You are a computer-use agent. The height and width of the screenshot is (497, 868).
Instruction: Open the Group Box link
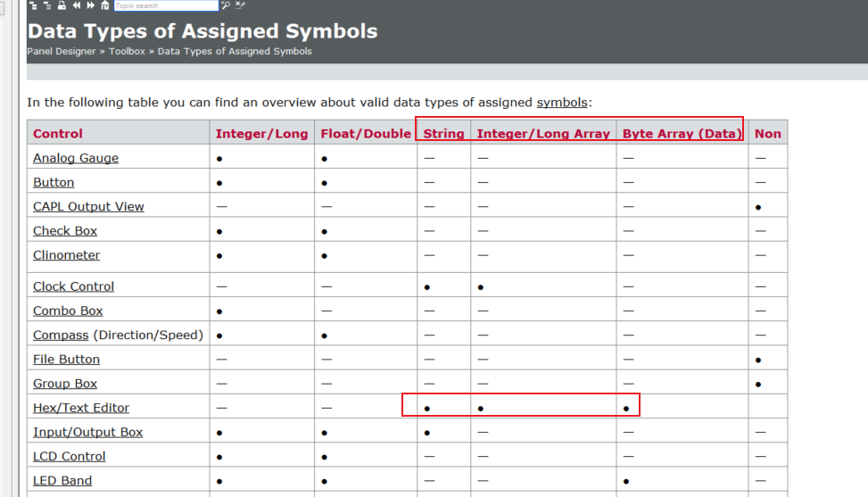point(65,384)
